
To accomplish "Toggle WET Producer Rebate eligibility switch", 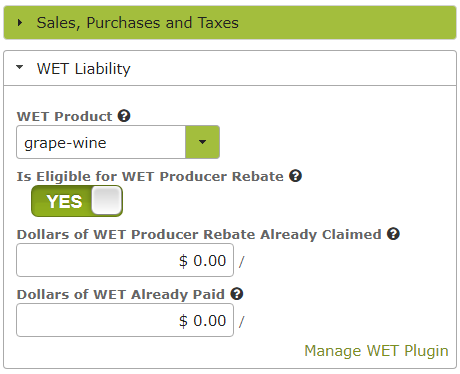I will pos(77,201).
